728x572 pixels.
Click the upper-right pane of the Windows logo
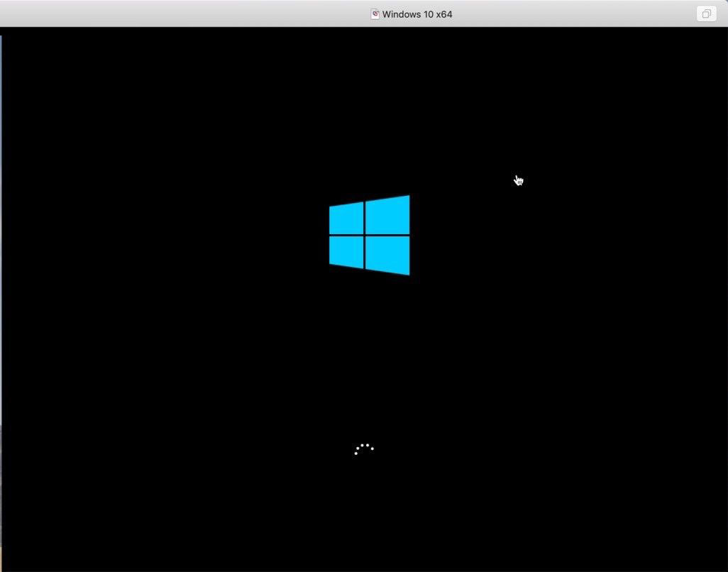(387, 214)
